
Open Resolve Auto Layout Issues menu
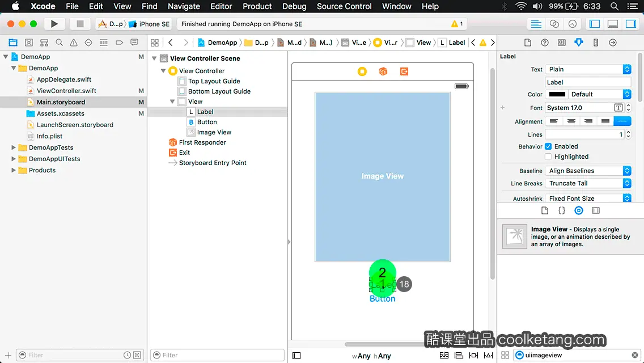pyautogui.click(x=488, y=355)
